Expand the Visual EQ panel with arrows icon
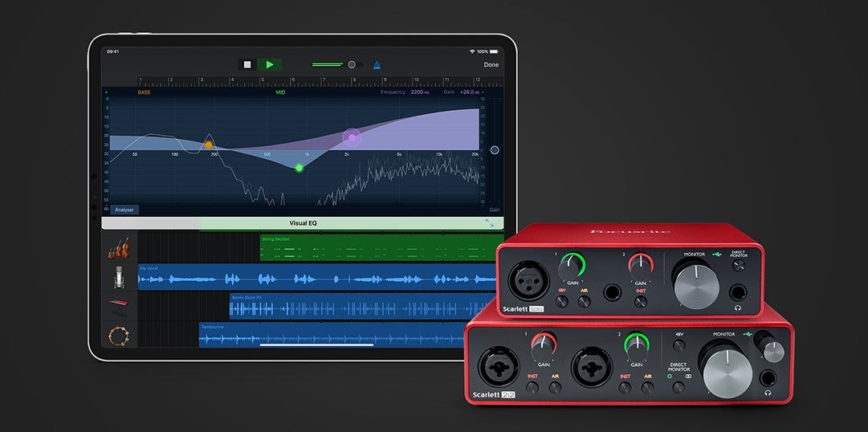 tap(489, 223)
